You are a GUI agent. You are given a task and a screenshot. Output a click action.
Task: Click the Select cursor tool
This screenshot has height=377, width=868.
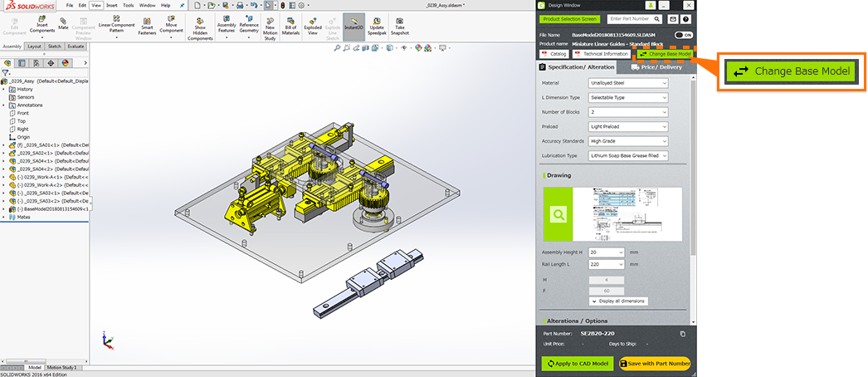(x=267, y=5)
